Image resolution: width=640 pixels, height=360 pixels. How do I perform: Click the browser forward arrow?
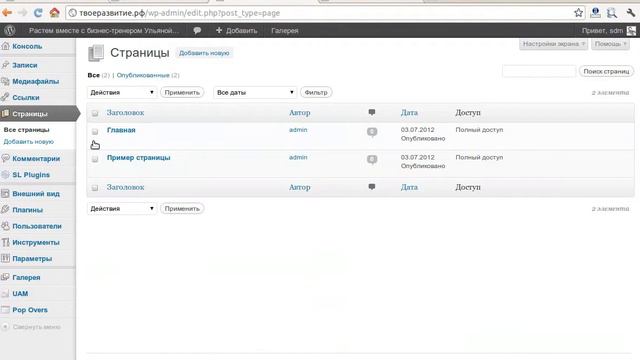[22, 13]
